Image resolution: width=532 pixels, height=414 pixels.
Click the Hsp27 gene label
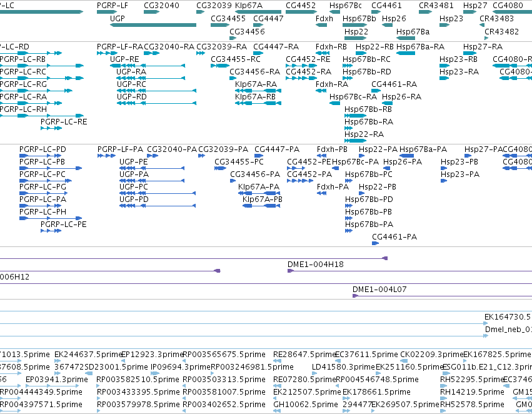(x=475, y=6)
